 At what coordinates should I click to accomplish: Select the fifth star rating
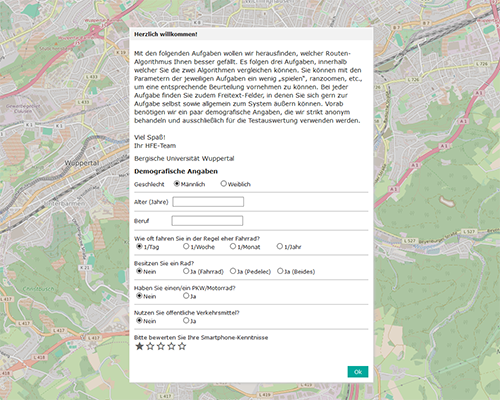(182, 346)
